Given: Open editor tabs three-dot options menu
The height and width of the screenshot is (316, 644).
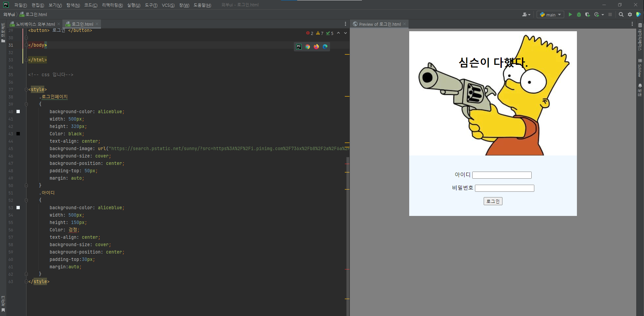Looking at the screenshot, I should pos(345,24).
